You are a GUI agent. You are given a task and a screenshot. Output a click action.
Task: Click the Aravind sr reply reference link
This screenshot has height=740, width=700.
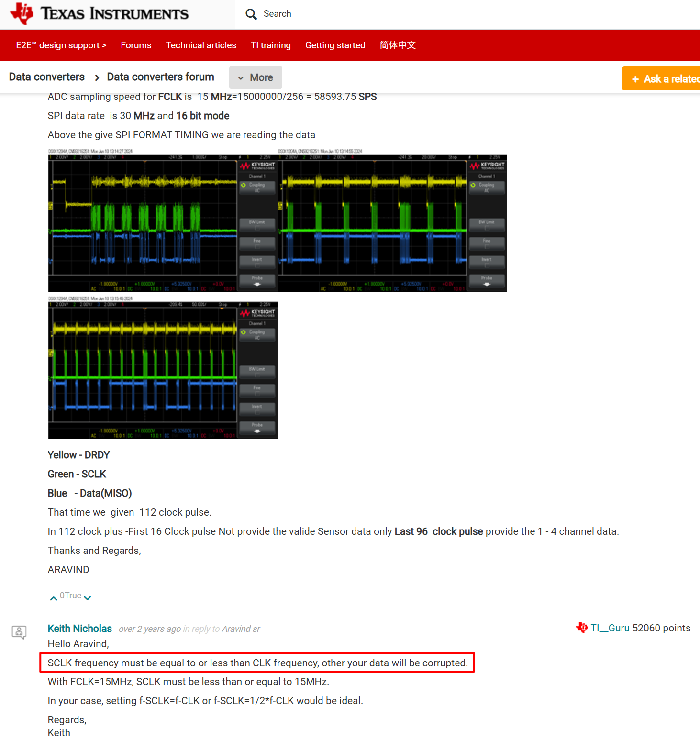241,629
